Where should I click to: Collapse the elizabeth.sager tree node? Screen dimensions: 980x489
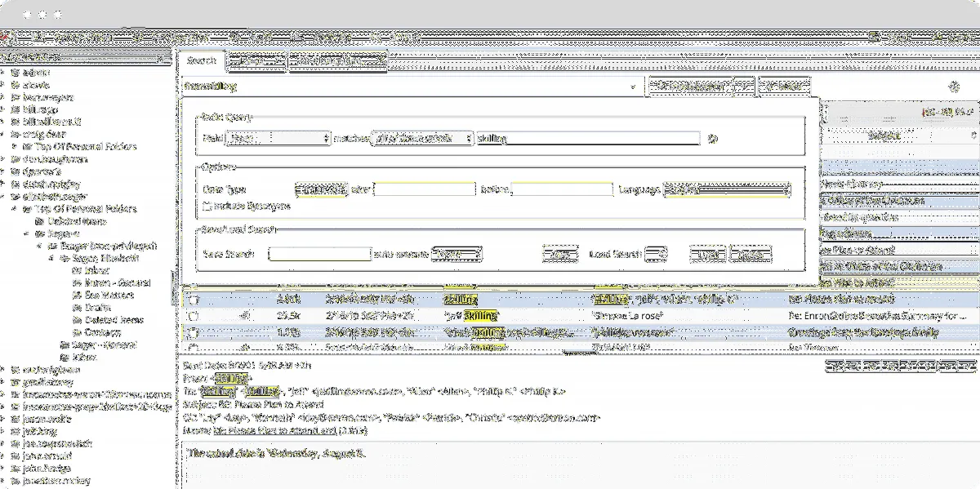4,196
